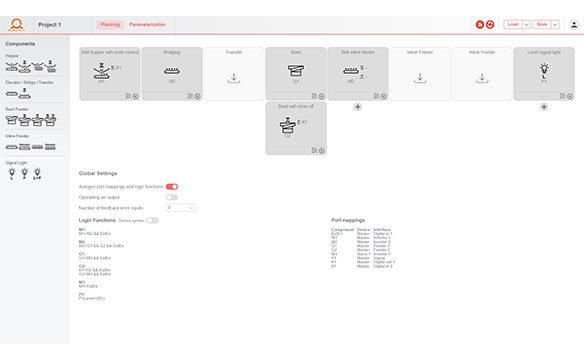
Task: Select the first Bowl Feeder icon
Action: pos(12,120)
